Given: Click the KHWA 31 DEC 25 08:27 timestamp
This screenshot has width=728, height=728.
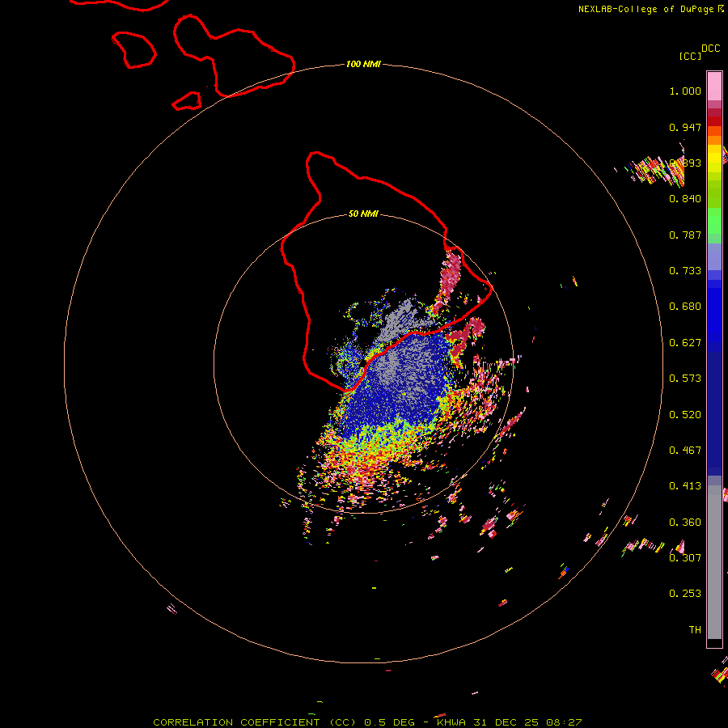Looking at the screenshot, I should coord(509,722).
